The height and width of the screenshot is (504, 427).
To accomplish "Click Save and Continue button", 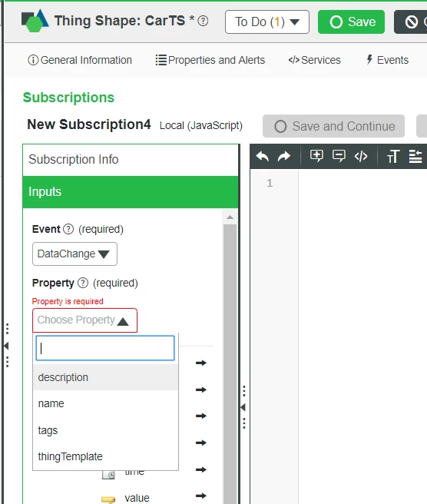I will 333,126.
